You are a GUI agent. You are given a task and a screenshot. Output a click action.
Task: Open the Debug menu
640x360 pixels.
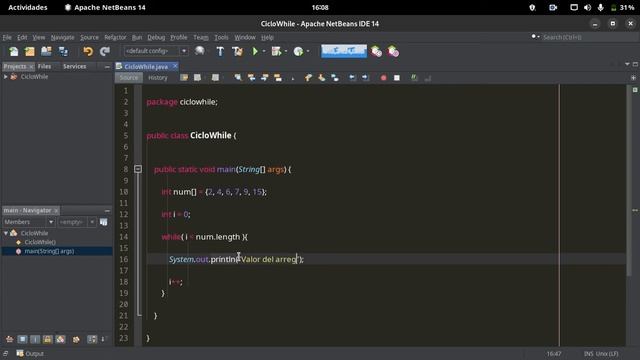156,37
